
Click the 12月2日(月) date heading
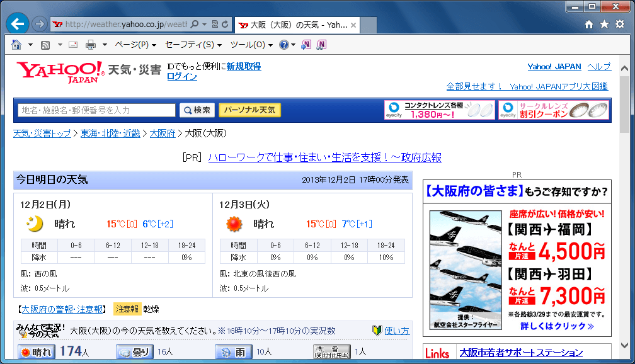(45, 205)
